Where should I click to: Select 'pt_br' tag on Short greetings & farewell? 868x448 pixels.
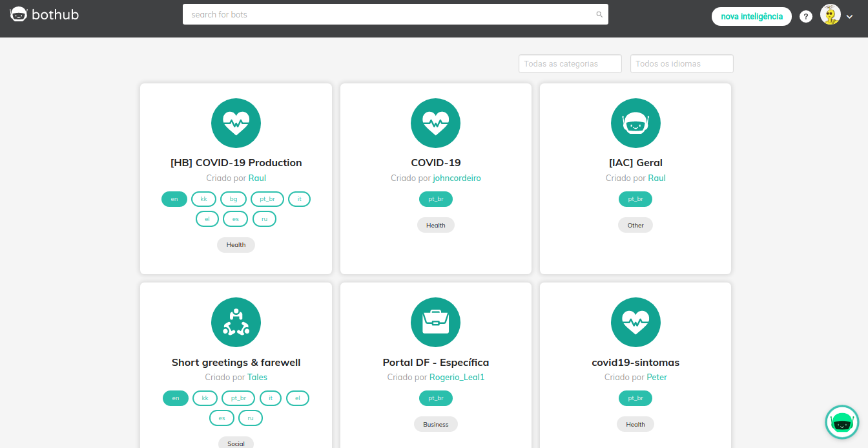(238, 398)
